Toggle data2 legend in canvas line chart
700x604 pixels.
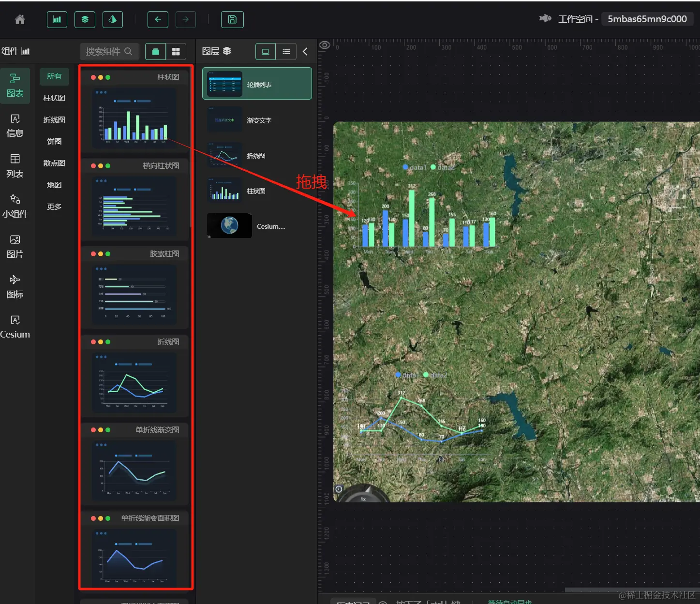click(x=435, y=375)
